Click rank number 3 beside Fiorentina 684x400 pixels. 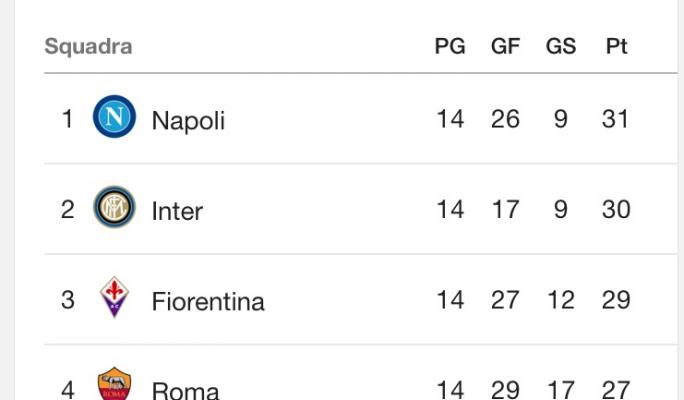pos(68,300)
